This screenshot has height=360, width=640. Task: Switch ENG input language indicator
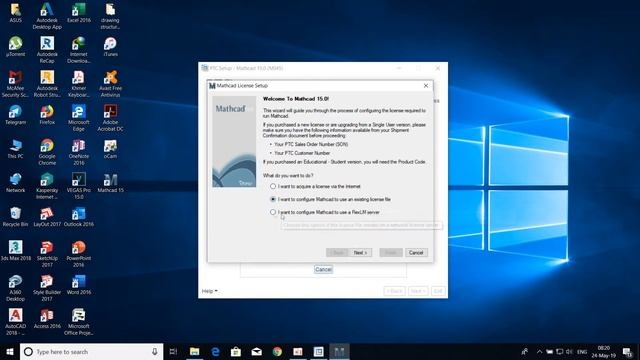(x=582, y=351)
